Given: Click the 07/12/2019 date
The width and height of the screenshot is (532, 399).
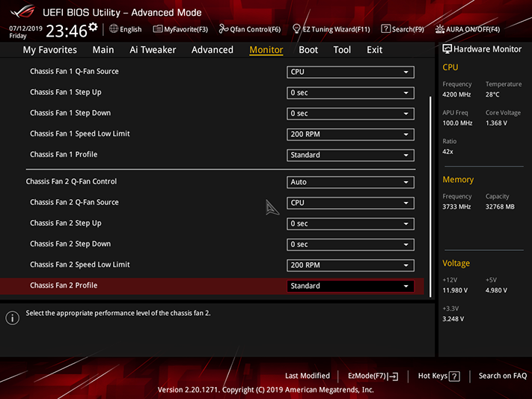Looking at the screenshot, I should (x=25, y=28).
